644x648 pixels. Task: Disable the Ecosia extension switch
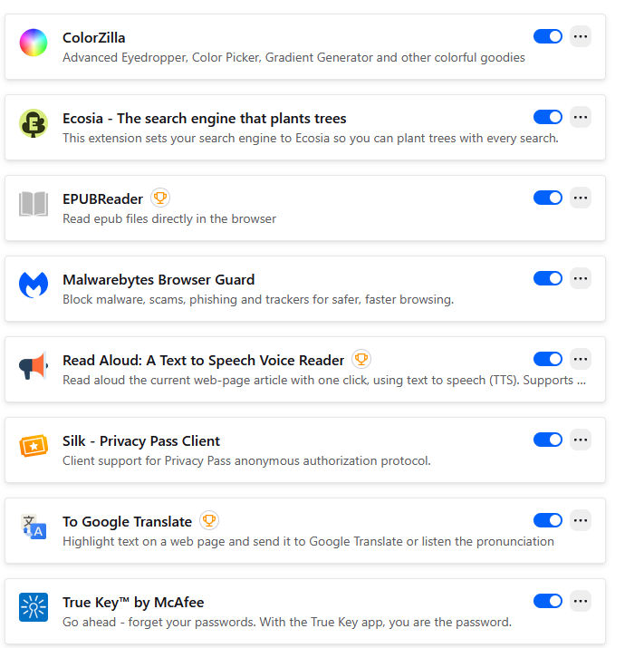548,117
